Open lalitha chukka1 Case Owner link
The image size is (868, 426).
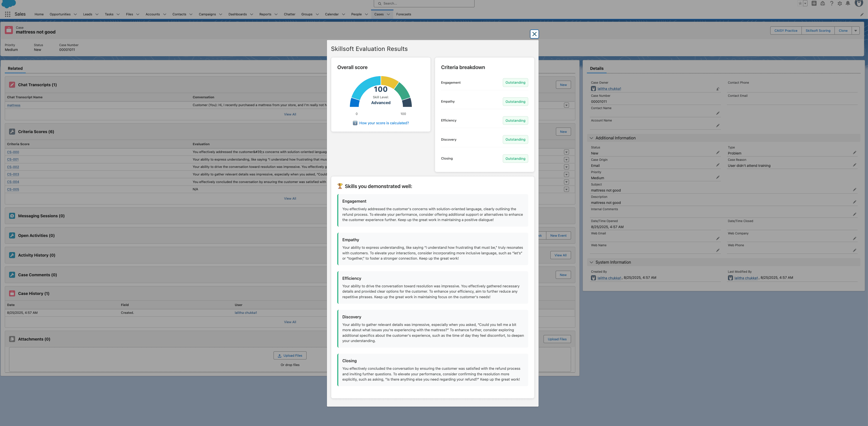(x=609, y=89)
